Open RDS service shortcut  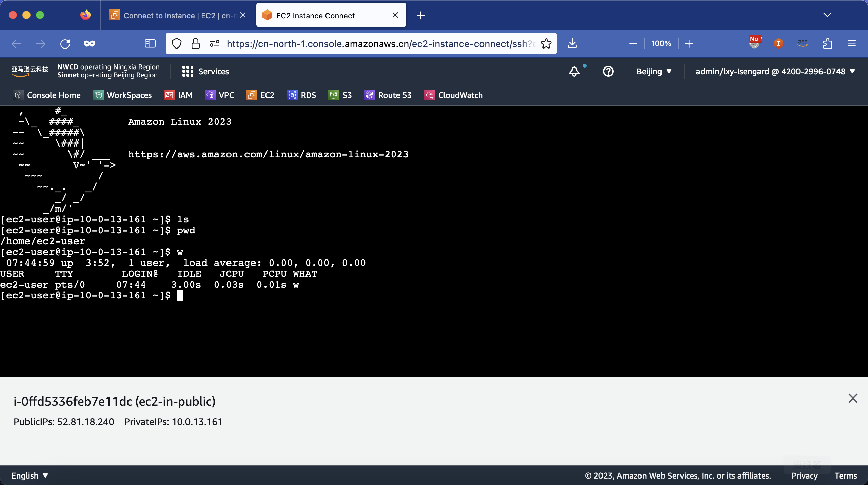tap(301, 95)
